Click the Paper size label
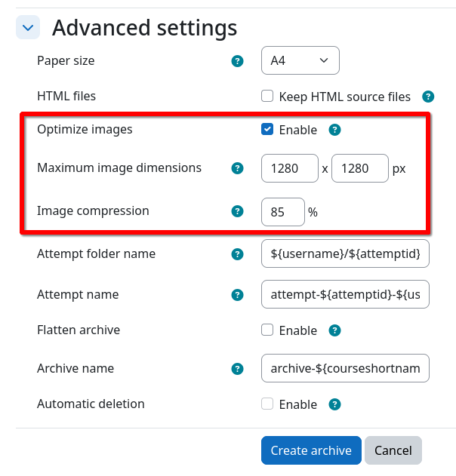The width and height of the screenshot is (456, 476). [x=66, y=60]
